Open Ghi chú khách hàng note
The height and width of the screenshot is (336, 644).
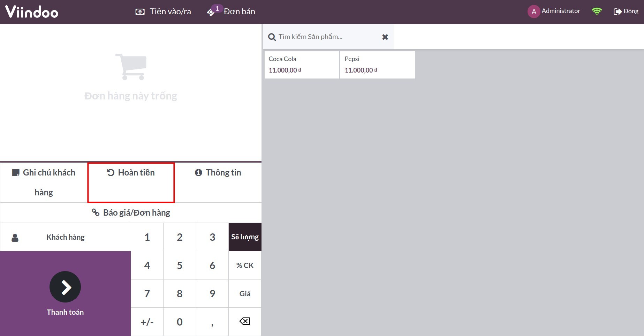tap(44, 182)
